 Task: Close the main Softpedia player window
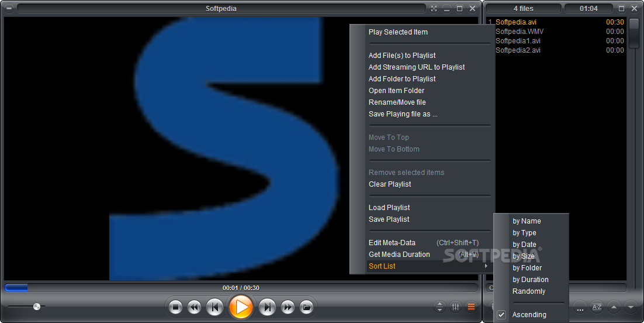point(473,9)
